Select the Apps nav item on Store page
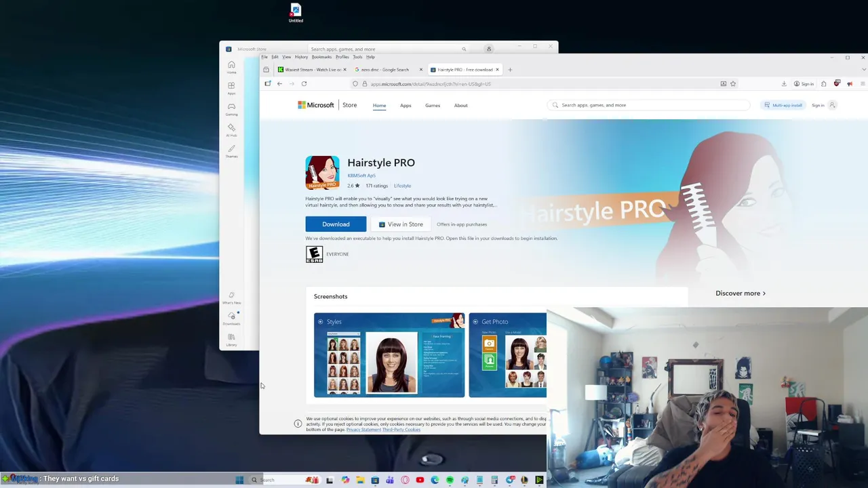 coord(406,105)
